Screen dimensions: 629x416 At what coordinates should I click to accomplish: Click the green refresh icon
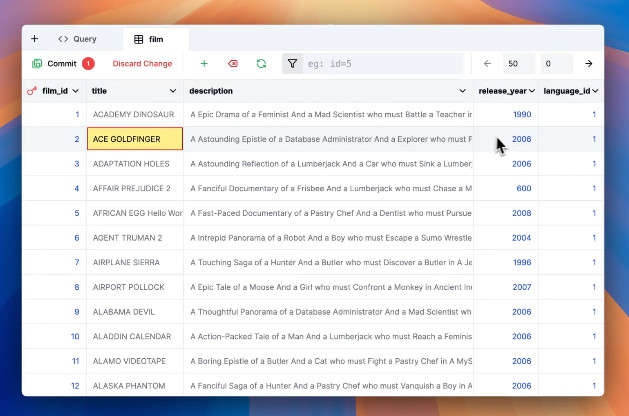pyautogui.click(x=261, y=63)
